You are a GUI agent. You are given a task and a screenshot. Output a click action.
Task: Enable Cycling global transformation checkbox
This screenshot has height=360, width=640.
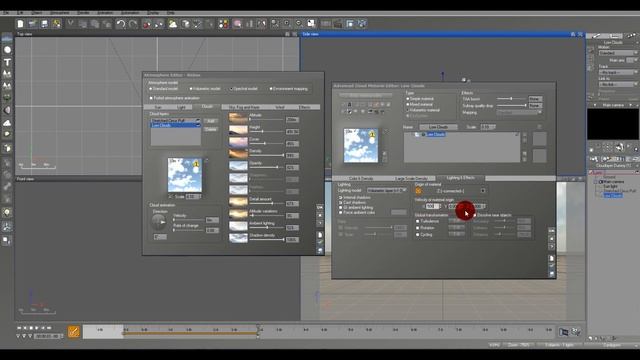417,235
